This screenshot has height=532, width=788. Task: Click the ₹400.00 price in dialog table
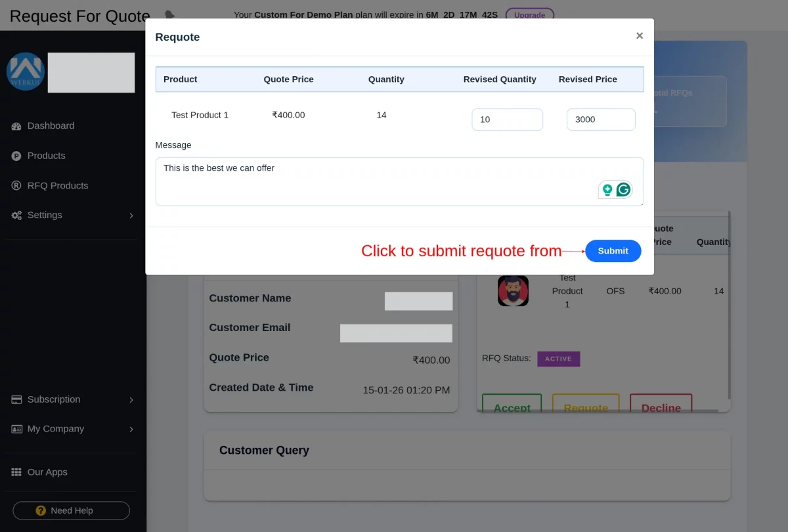288,115
